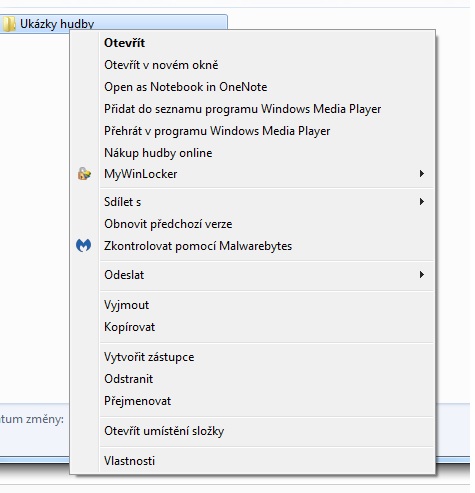The height and width of the screenshot is (493, 475).
Task: Click the Malwarebytes logo icon
Action: tap(83, 245)
